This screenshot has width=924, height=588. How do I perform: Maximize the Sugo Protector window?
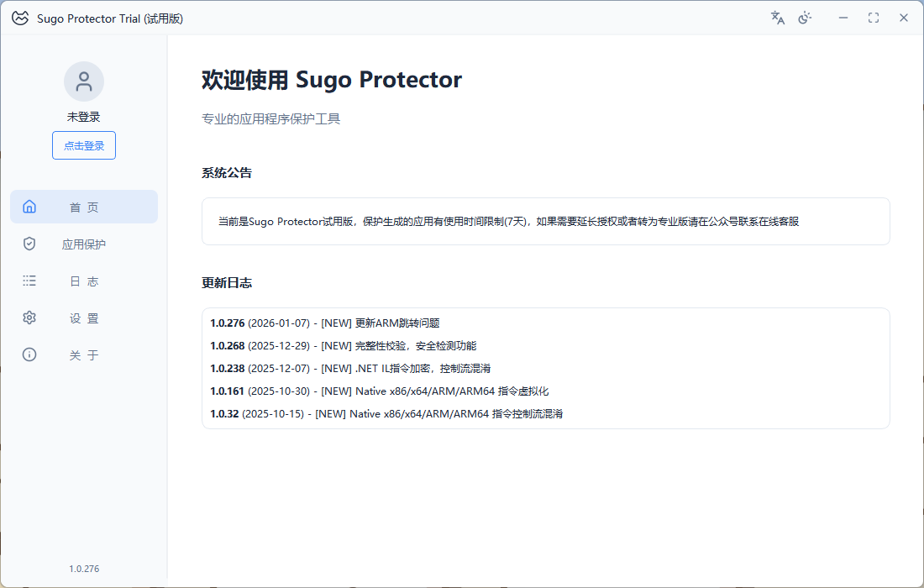874,18
